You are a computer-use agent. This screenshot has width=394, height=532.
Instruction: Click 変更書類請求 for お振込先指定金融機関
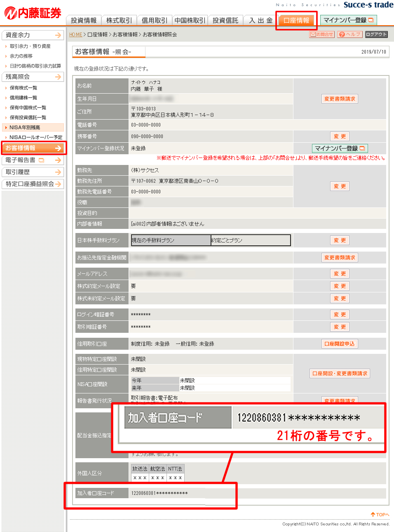pyautogui.click(x=340, y=258)
